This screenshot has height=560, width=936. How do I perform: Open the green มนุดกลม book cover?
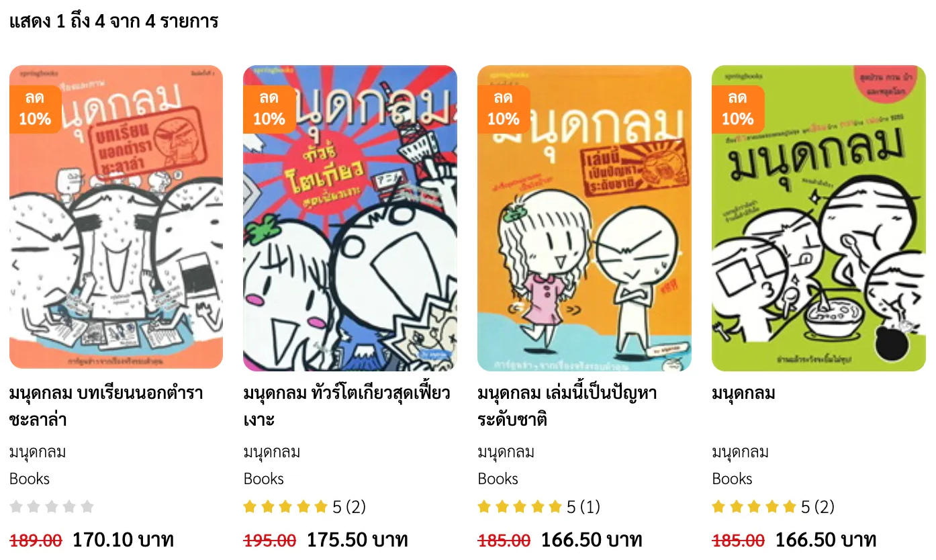(818, 218)
